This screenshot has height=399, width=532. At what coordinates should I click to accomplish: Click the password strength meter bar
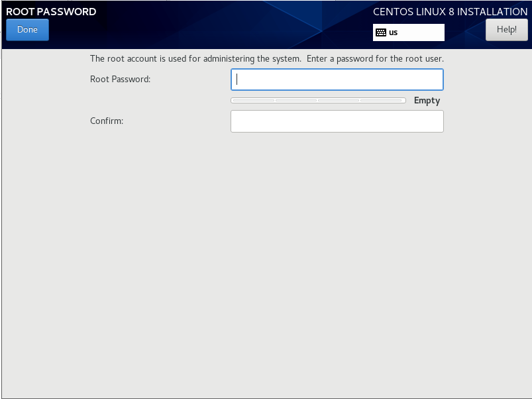[318, 101]
